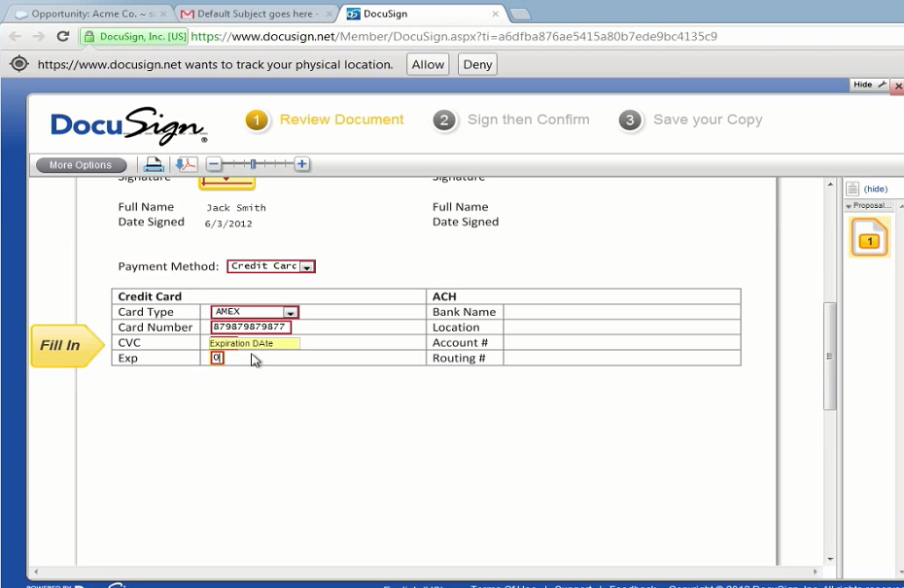
Task: Click the DocuSign logo
Action: coord(128,124)
